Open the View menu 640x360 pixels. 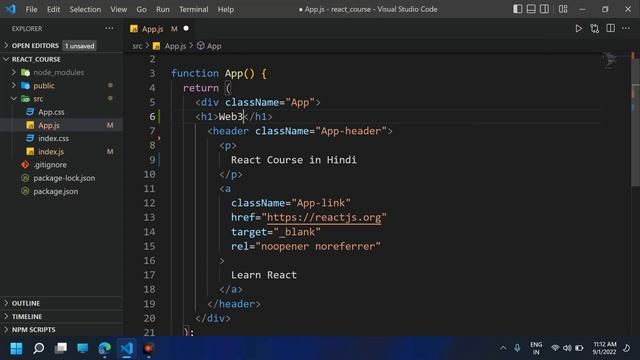pyautogui.click(x=118, y=9)
